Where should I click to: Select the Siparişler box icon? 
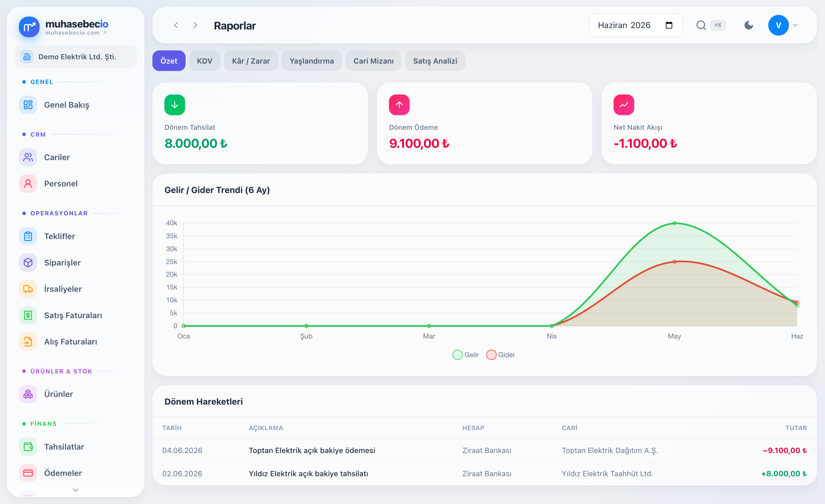28,263
